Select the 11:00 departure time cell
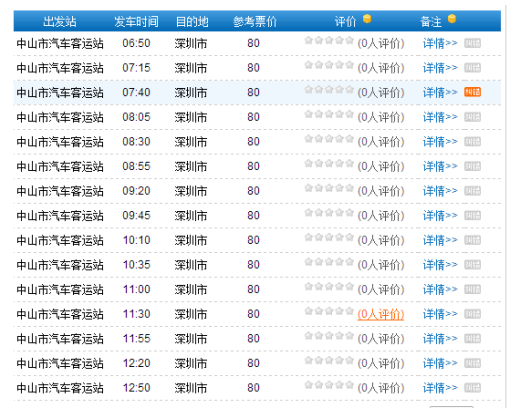524x413 pixels. (x=136, y=289)
